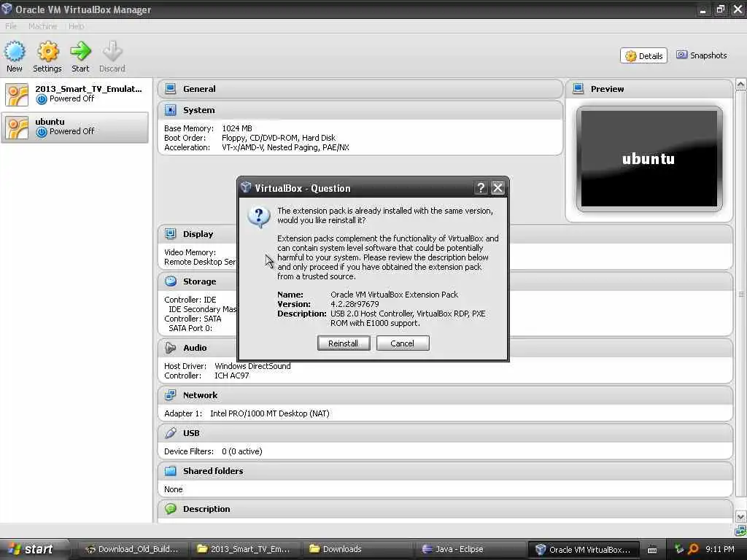Select the ubuntu VM entry
The image size is (747, 560).
click(x=75, y=127)
